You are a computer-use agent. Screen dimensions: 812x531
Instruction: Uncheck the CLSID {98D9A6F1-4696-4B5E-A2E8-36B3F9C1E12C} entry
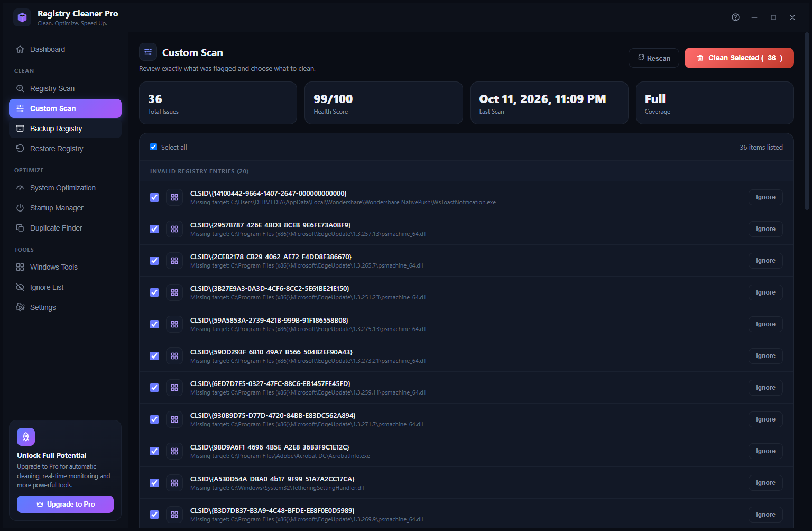[x=154, y=451]
